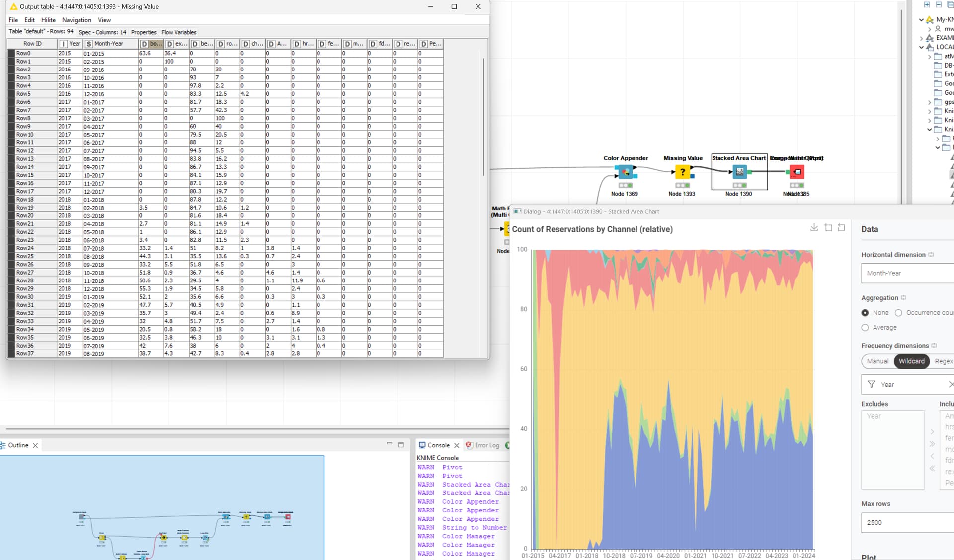Click the flow variable icon beside Horizontal dimension

931,255
